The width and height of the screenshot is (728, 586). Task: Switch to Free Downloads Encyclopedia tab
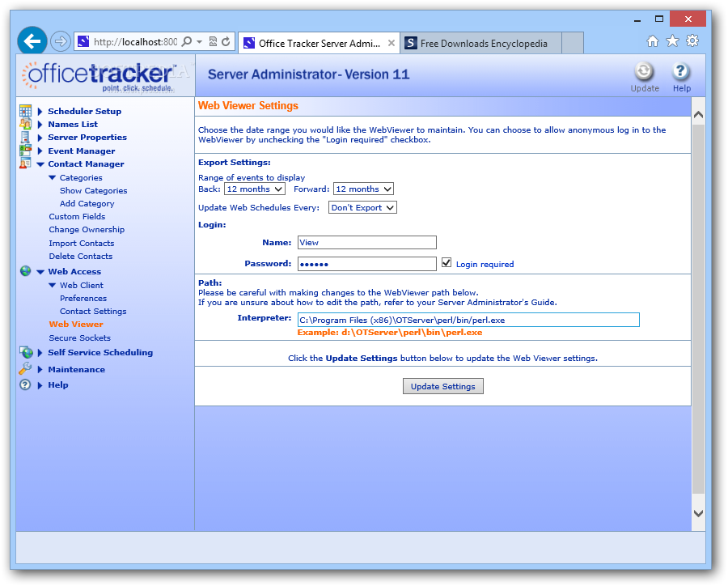(480, 43)
